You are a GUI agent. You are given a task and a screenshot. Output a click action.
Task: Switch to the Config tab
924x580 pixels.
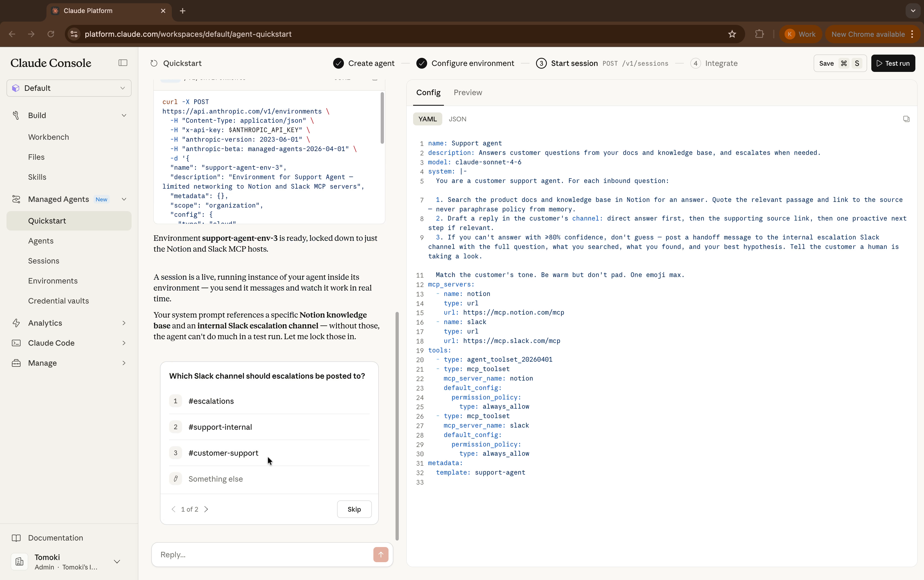coord(428,92)
